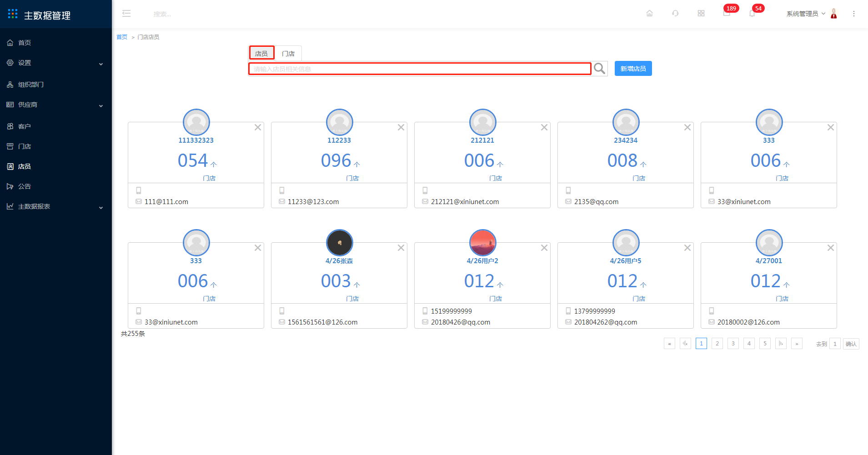The height and width of the screenshot is (455, 868).
Task: Switch to the 门店 tab
Action: click(x=288, y=54)
